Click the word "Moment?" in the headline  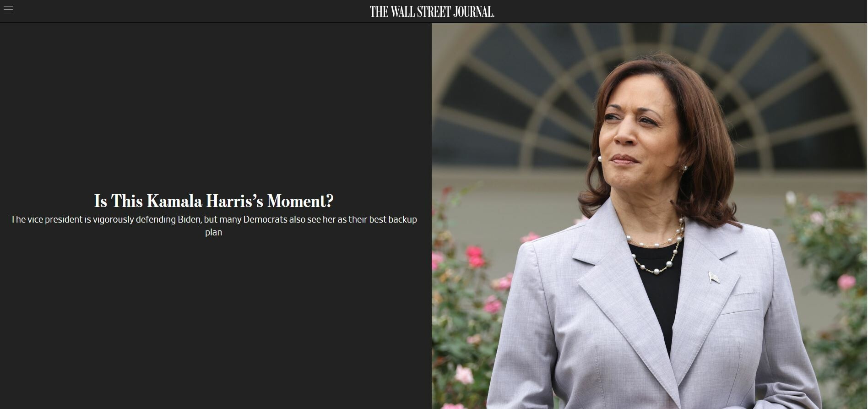[x=300, y=201]
